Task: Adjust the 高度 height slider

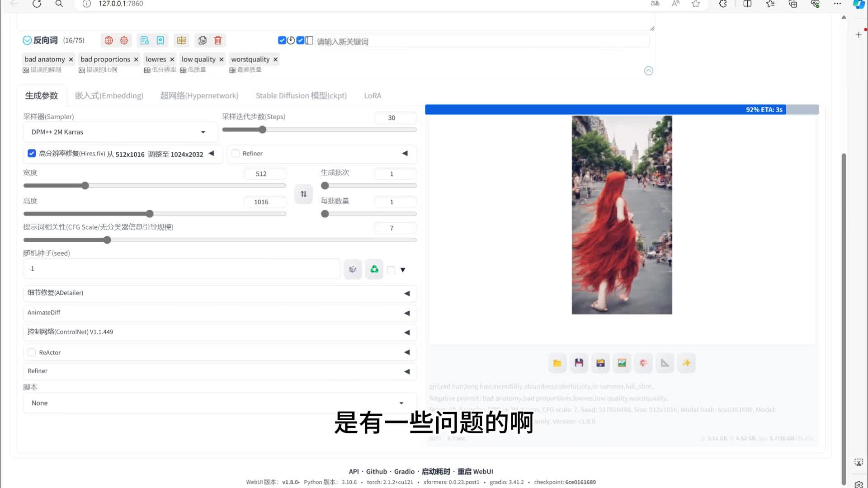Action: pos(155,214)
